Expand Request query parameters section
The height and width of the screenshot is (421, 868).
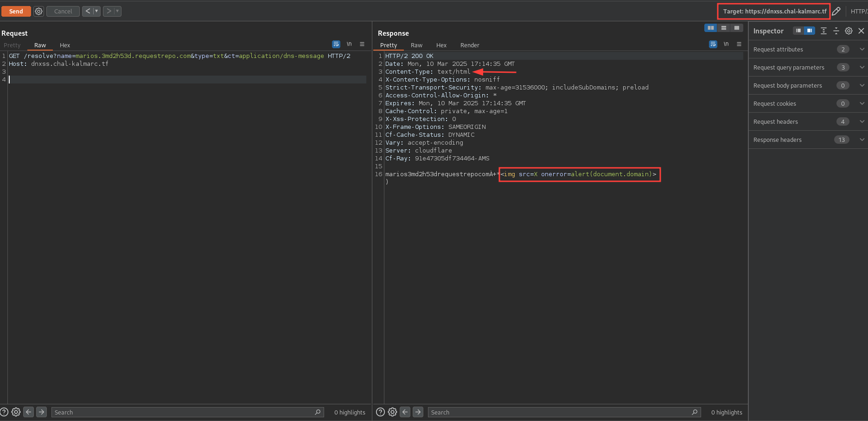point(862,67)
